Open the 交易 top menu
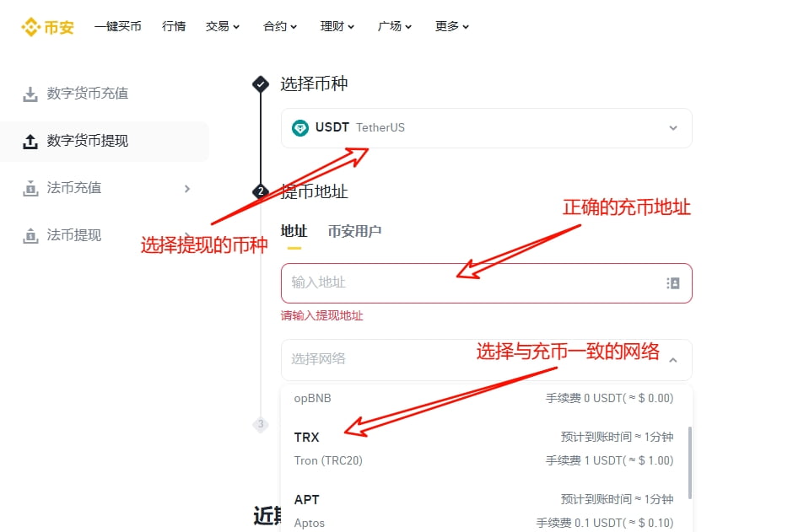 pos(223,26)
